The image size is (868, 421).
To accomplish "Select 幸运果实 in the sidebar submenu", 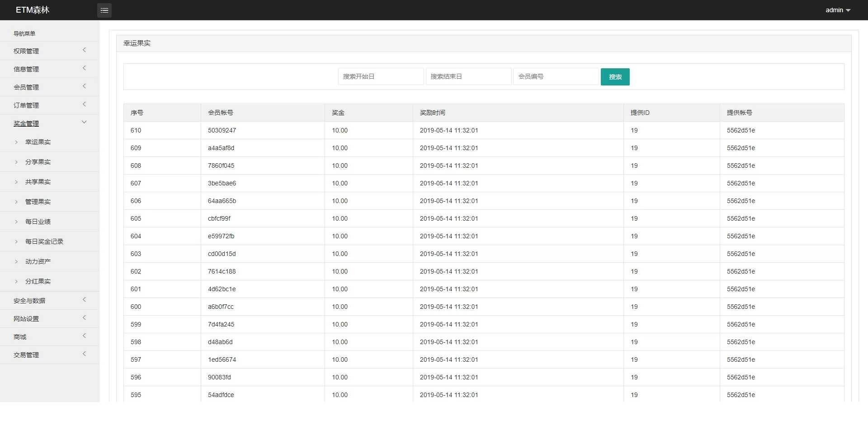I will 38,142.
